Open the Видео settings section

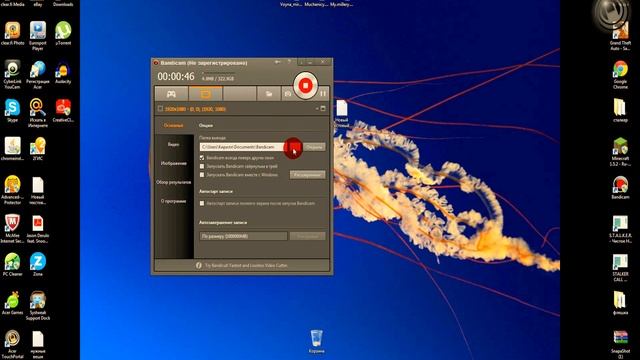[173, 144]
